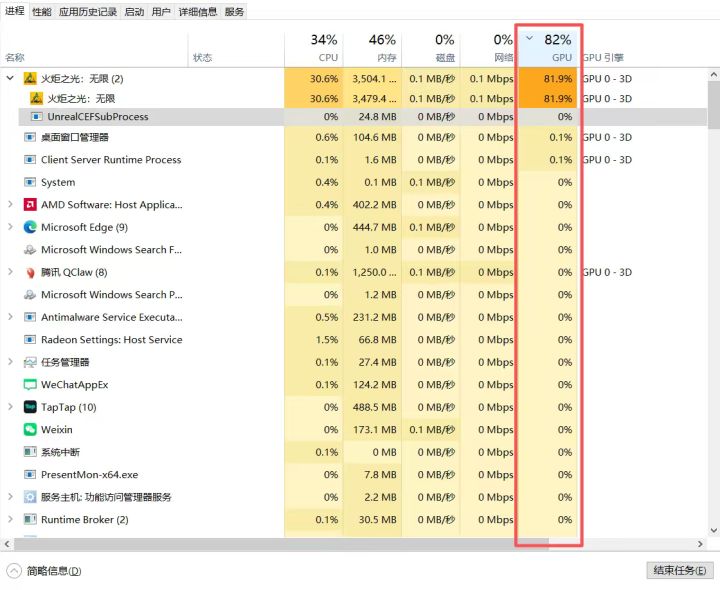The height and width of the screenshot is (590, 720).
Task: Click the Microsoft Windows Search P... icon
Action: coord(30,294)
